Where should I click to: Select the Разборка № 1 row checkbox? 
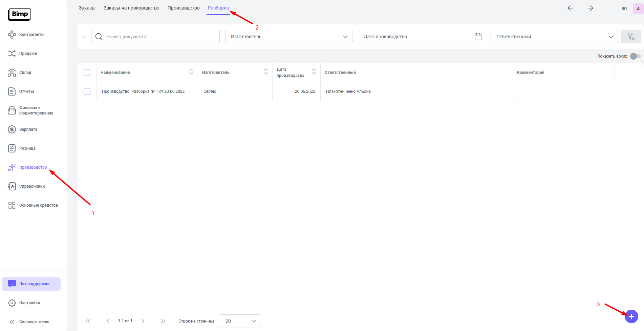tap(87, 91)
